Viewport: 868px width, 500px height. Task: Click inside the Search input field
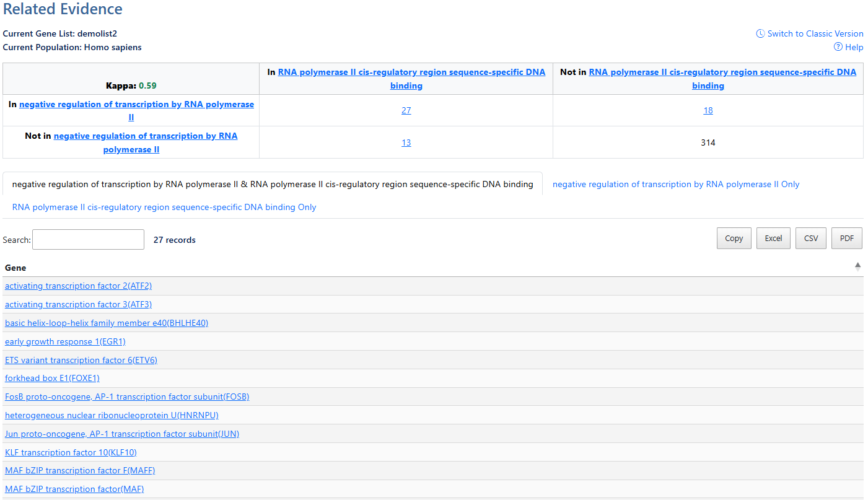(88, 239)
